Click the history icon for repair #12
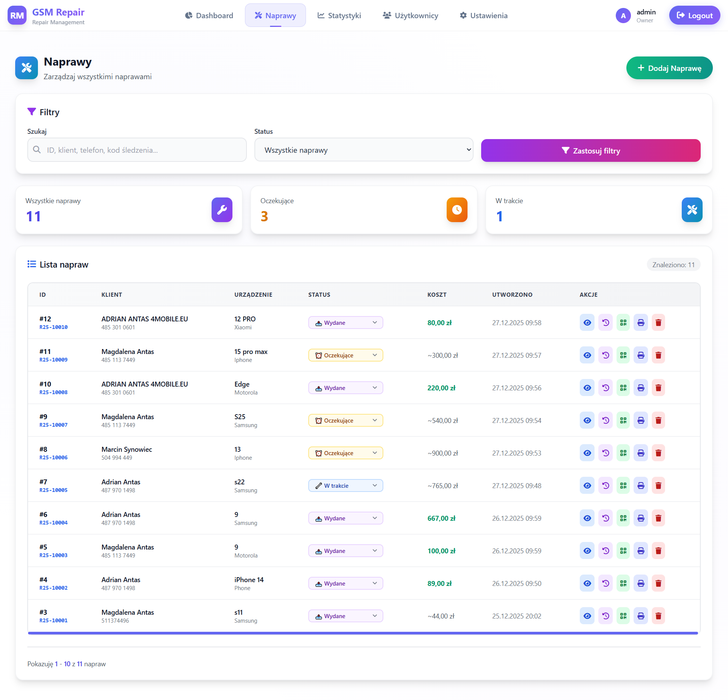Screen dimensions: 728x700 [x=606, y=323]
